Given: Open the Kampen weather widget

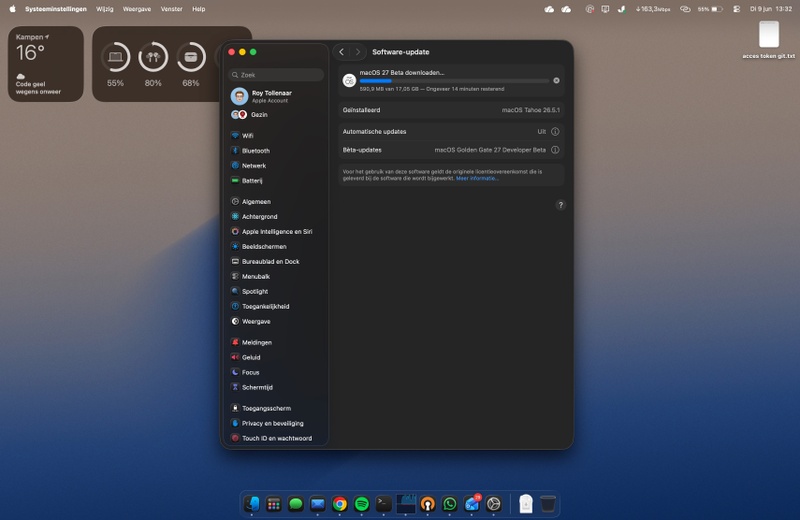Looking at the screenshot, I should pos(45,64).
